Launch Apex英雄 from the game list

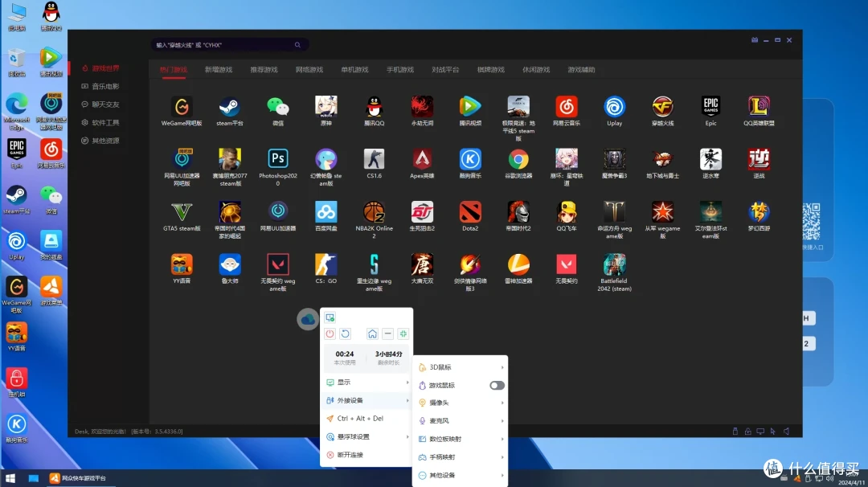(422, 163)
